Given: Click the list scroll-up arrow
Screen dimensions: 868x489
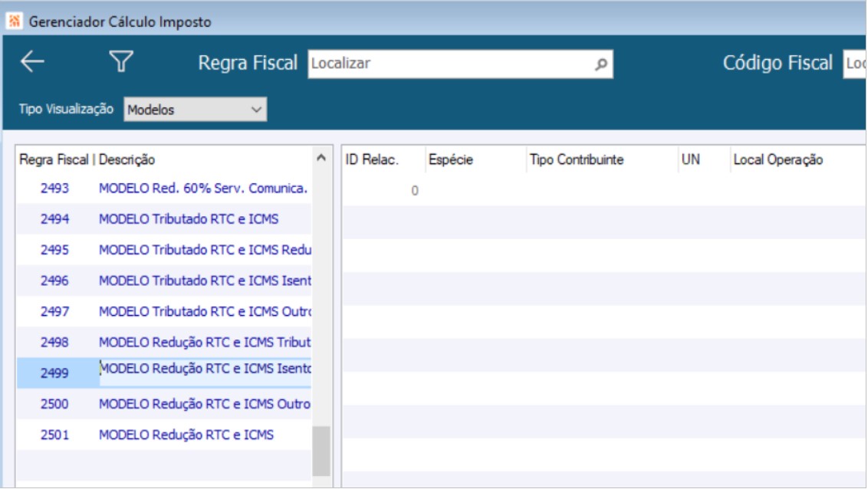Looking at the screenshot, I should coord(321,158).
